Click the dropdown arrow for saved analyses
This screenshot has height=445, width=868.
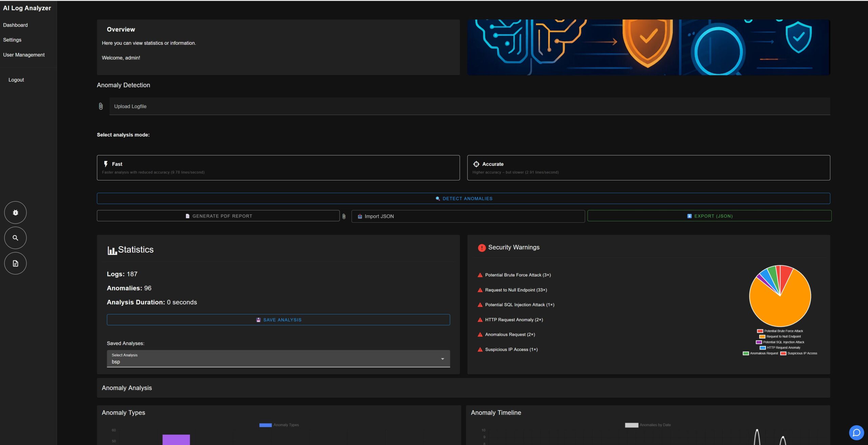[x=442, y=359]
